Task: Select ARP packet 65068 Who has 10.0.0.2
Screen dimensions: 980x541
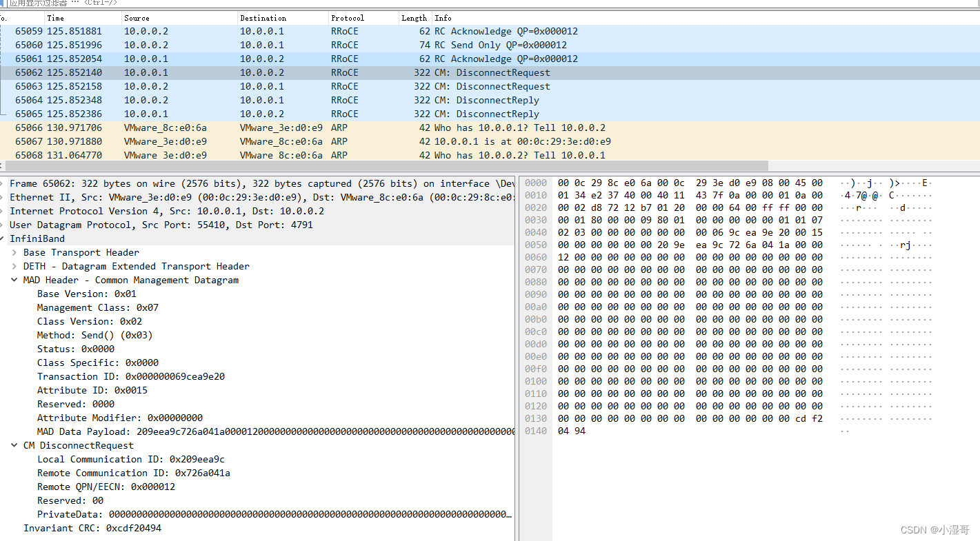Action: click(490, 154)
